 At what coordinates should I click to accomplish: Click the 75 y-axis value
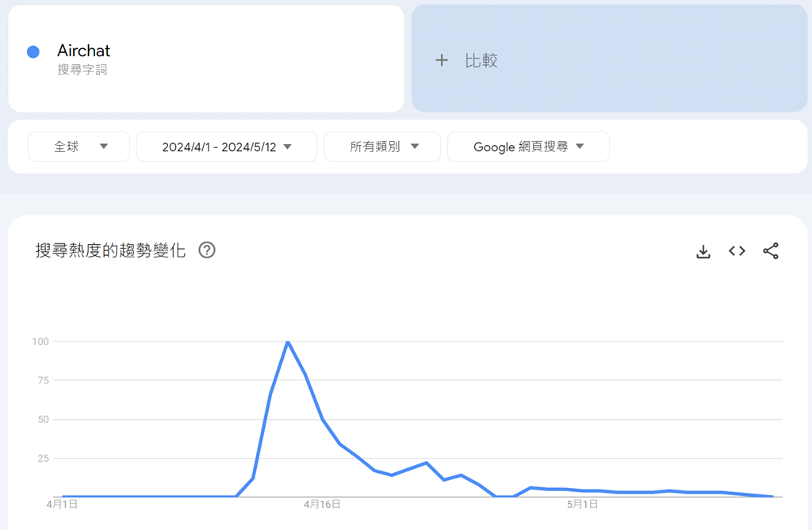click(x=44, y=380)
